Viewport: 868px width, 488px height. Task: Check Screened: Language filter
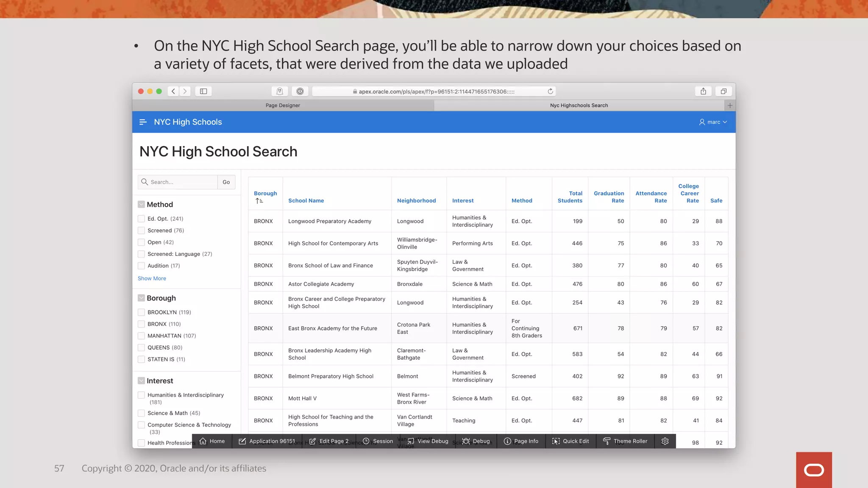click(x=141, y=254)
